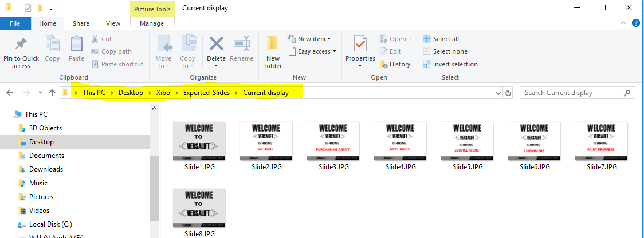644x238 pixels.
Task: Click Pin to Quick access icon
Action: (x=21, y=44)
